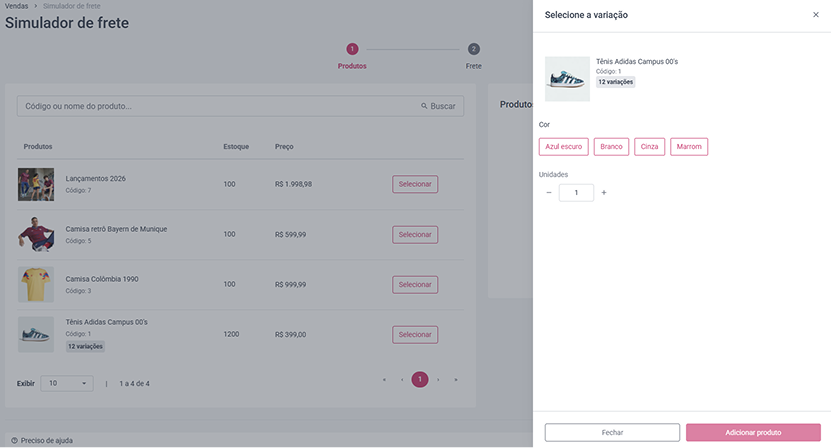Viewport: 831px width, 448px height.
Task: Click the Buscar search icon
Action: (x=424, y=106)
